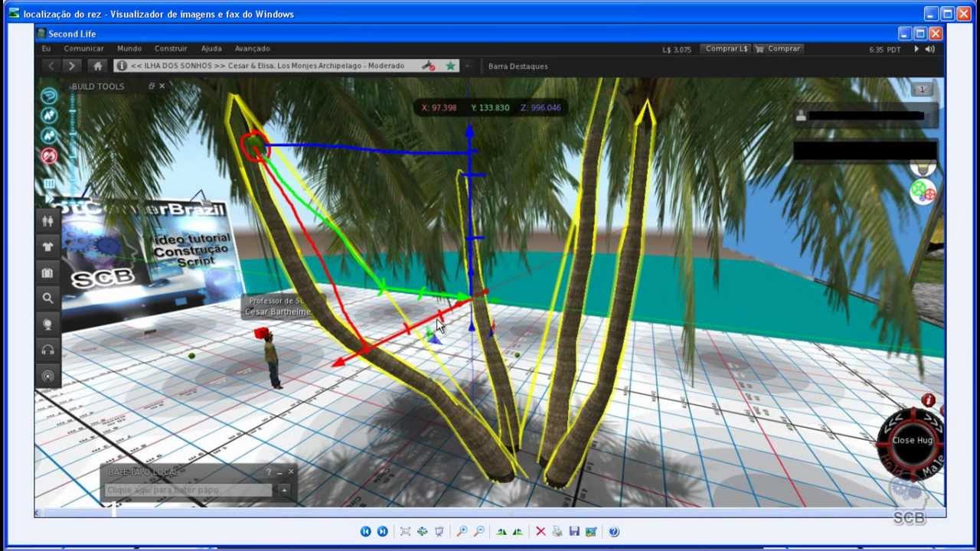Open the Ajuda menu
This screenshot has width=980, height=551.
coord(211,49)
